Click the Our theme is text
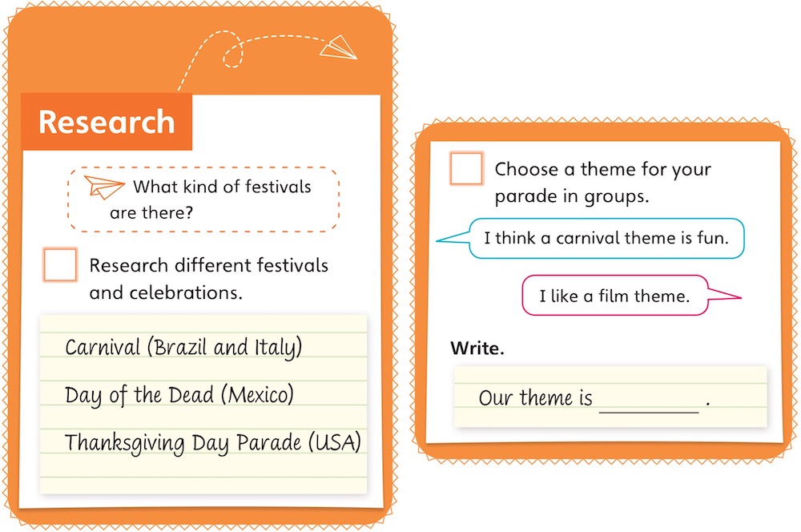 535,397
